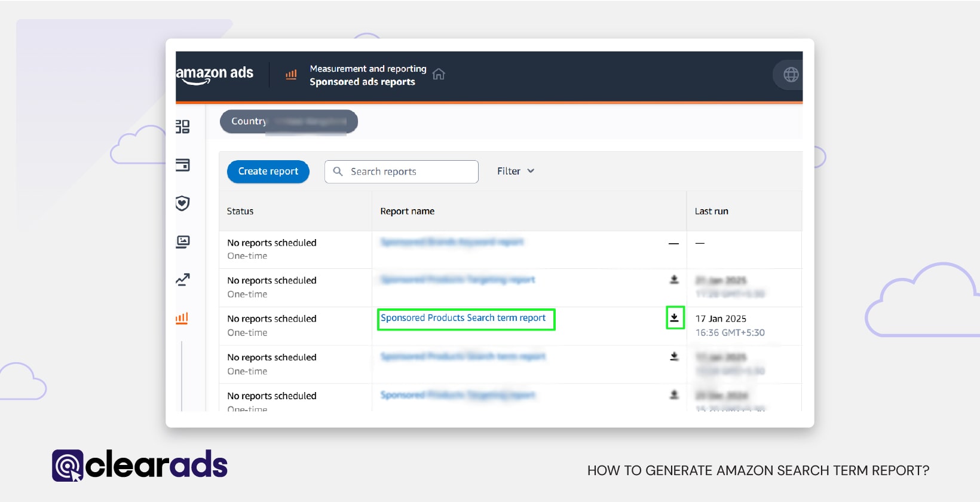Image resolution: width=980 pixels, height=502 pixels.
Task: Click the '16:36 GMT+5:30' time text
Action: pyautogui.click(x=730, y=332)
